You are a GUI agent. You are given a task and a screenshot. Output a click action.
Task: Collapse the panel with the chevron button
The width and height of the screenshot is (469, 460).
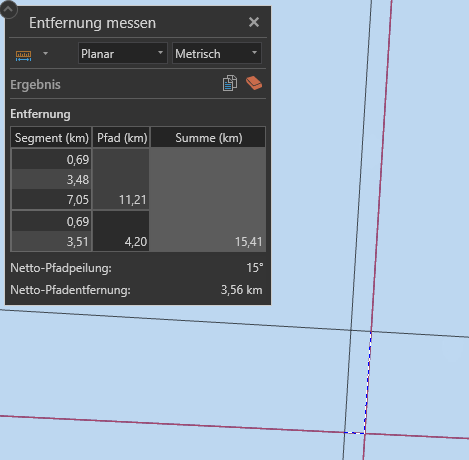8,9
